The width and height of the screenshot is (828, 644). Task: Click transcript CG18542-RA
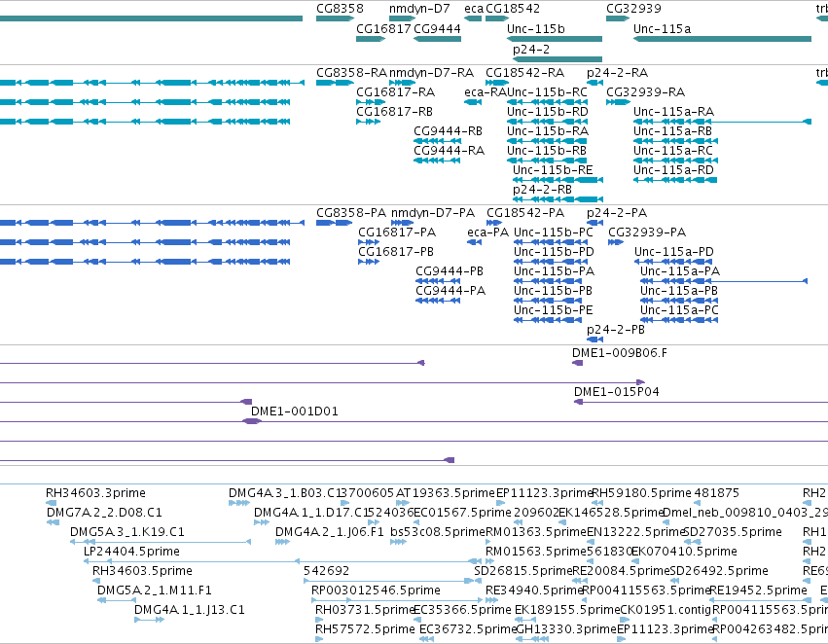pyautogui.click(x=497, y=83)
